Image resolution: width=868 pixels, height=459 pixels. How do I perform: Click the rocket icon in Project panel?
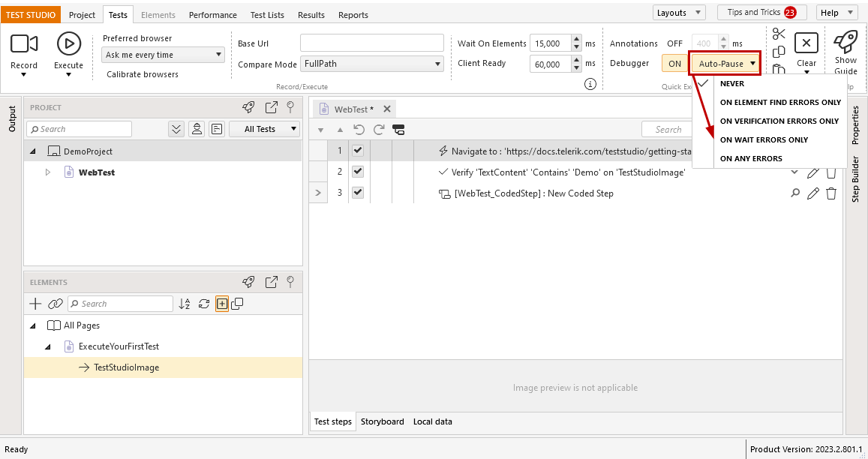pos(248,107)
